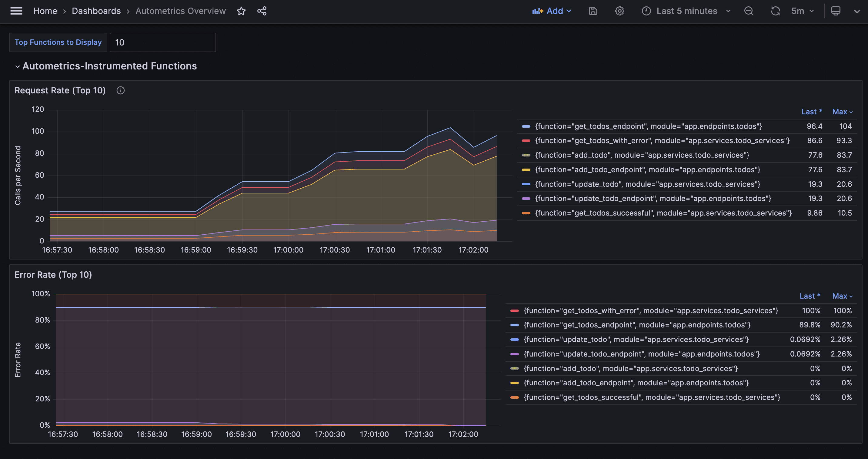Open the hamburger navigation menu

point(16,11)
